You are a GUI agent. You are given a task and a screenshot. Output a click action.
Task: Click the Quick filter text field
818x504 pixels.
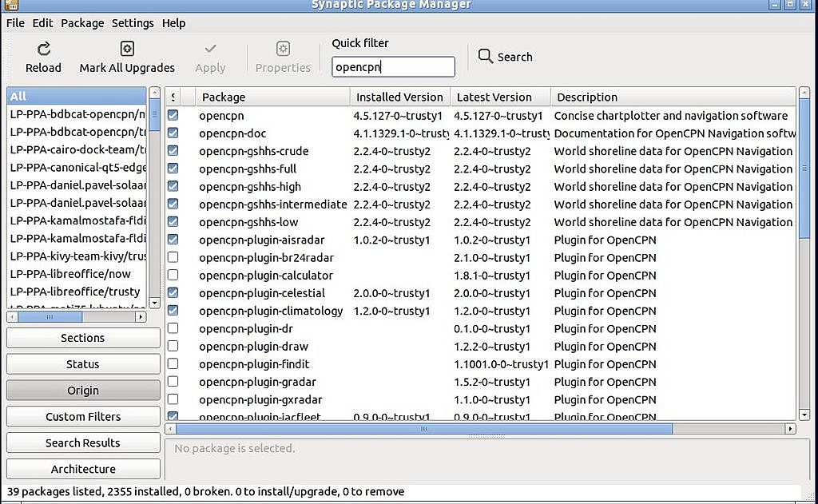(393, 67)
